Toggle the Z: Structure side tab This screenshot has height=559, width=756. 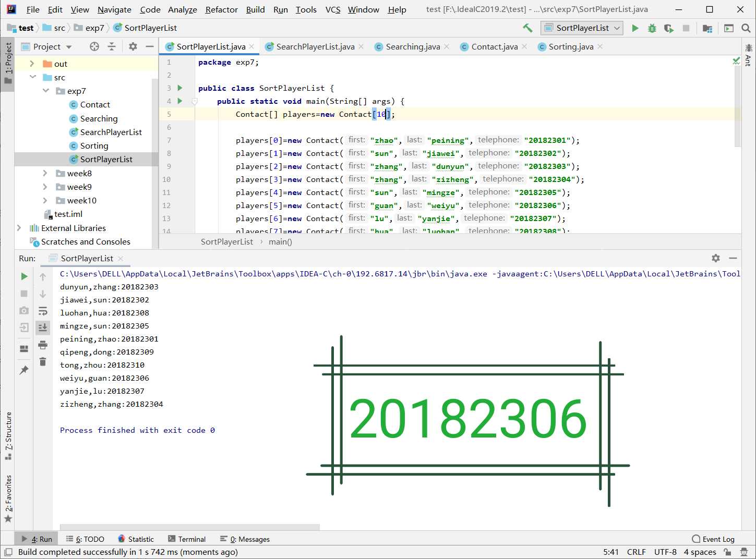pos(8,435)
